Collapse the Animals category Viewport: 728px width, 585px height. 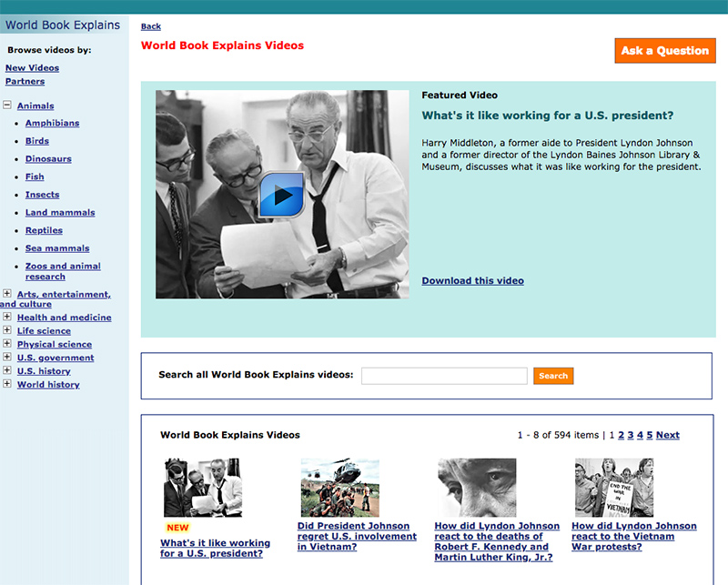click(7, 105)
